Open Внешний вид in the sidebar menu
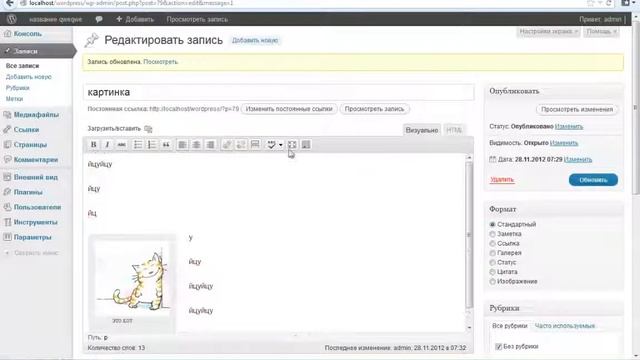The image size is (640, 360). [x=36, y=177]
